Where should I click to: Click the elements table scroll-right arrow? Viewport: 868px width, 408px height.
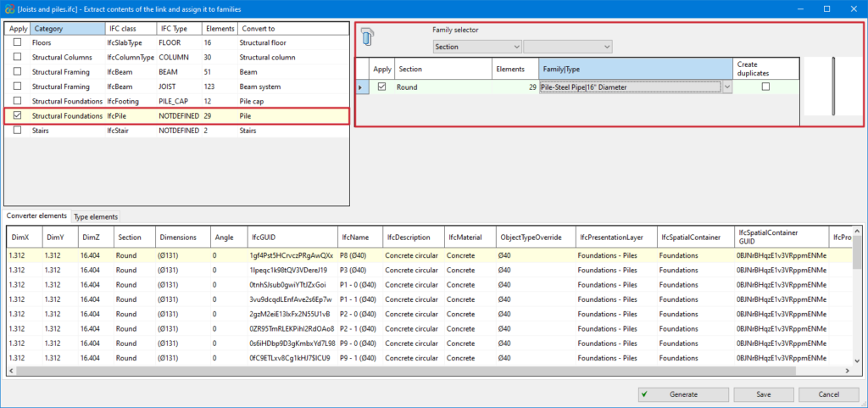click(x=847, y=371)
